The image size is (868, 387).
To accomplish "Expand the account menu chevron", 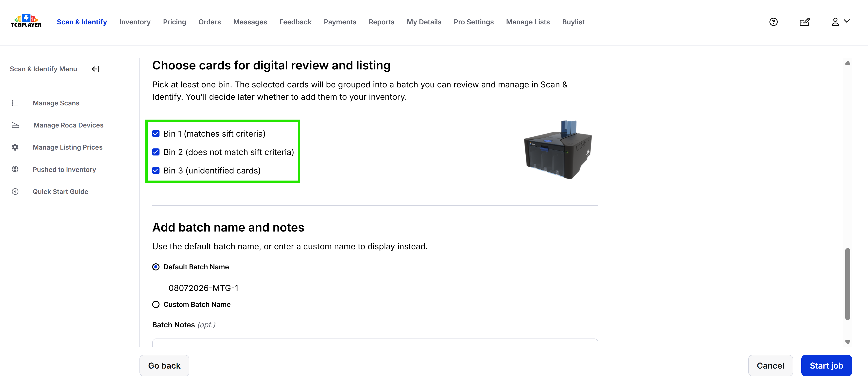I will coord(847,21).
